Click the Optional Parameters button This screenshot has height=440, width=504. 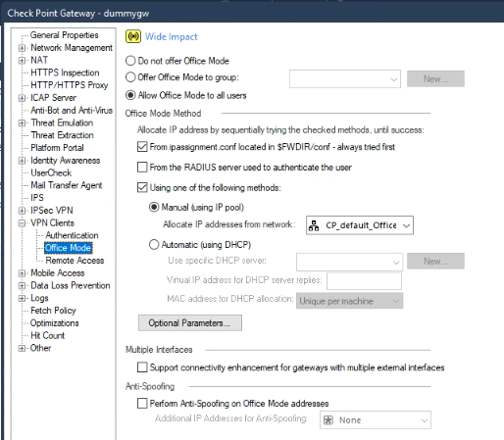(x=190, y=323)
